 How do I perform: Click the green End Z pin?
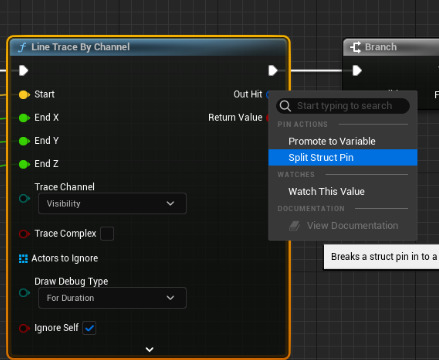24,164
